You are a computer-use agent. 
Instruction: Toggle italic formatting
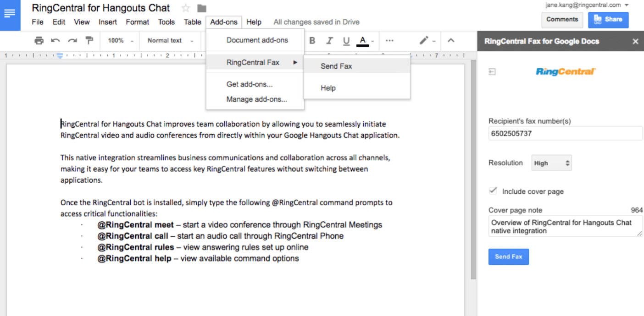coord(329,41)
